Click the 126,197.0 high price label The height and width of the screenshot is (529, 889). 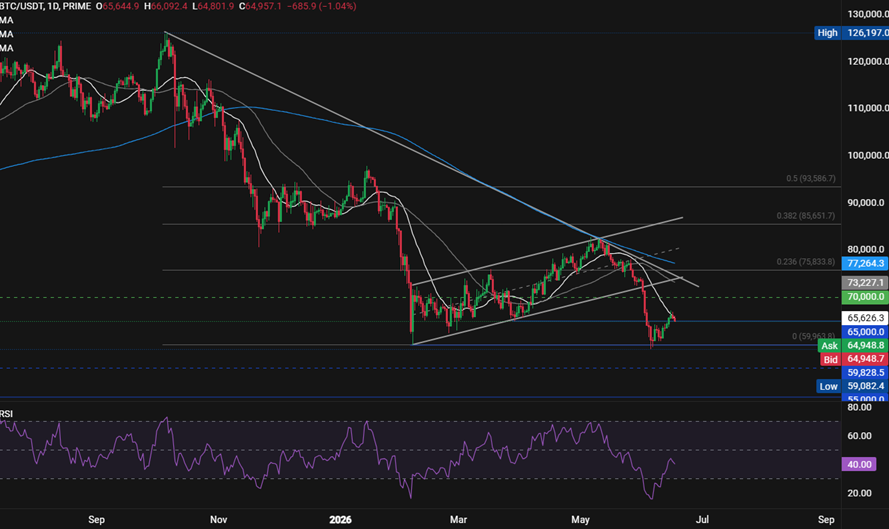click(x=865, y=33)
